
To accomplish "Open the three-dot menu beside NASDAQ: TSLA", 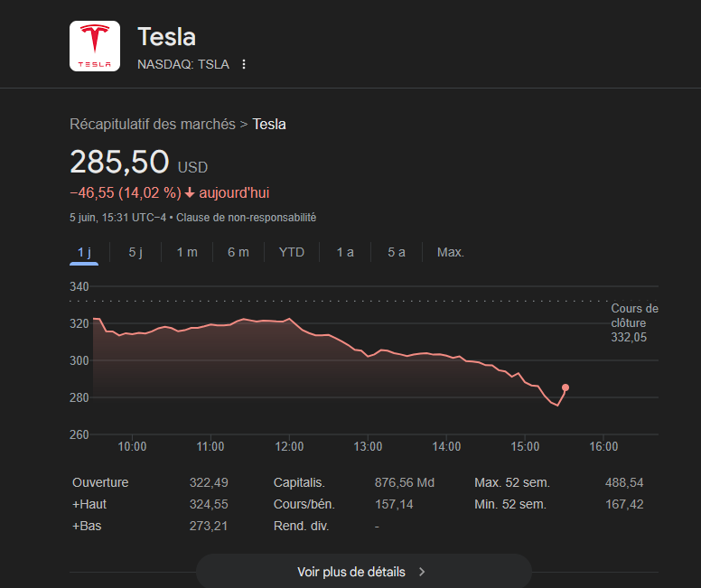I will click(244, 64).
